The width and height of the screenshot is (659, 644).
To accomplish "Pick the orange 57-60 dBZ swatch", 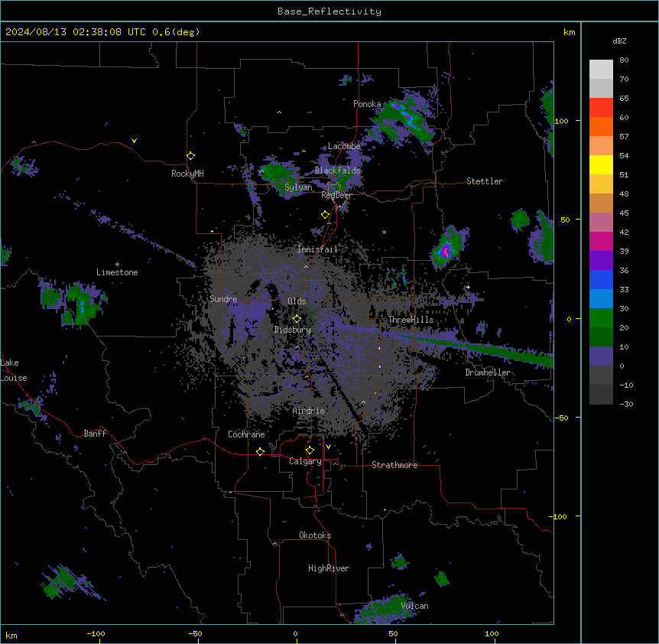I will [601, 126].
